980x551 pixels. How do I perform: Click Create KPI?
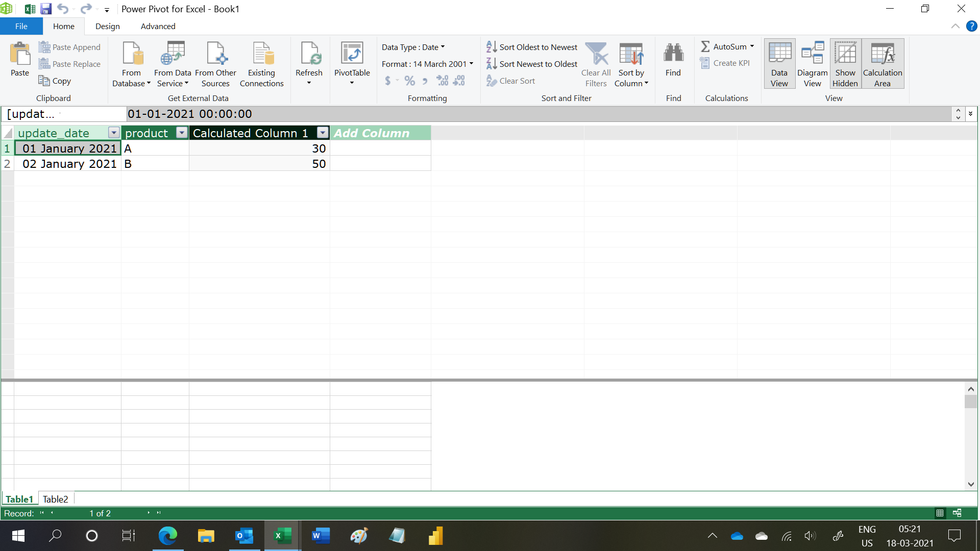(x=725, y=63)
